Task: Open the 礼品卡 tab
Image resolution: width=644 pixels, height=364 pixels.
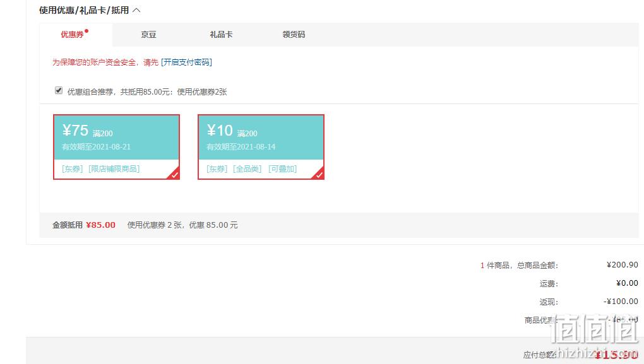Action: click(x=221, y=35)
